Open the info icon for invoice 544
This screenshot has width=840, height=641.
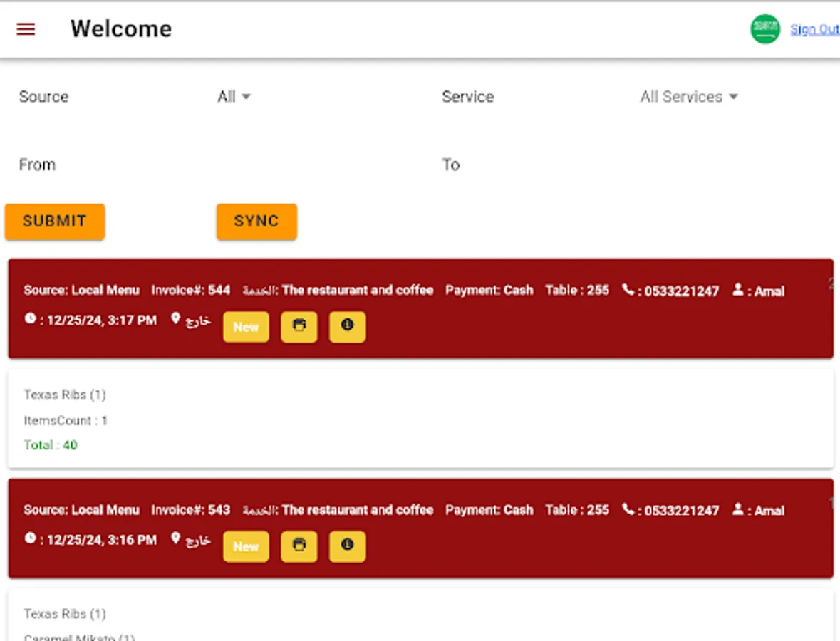(347, 327)
